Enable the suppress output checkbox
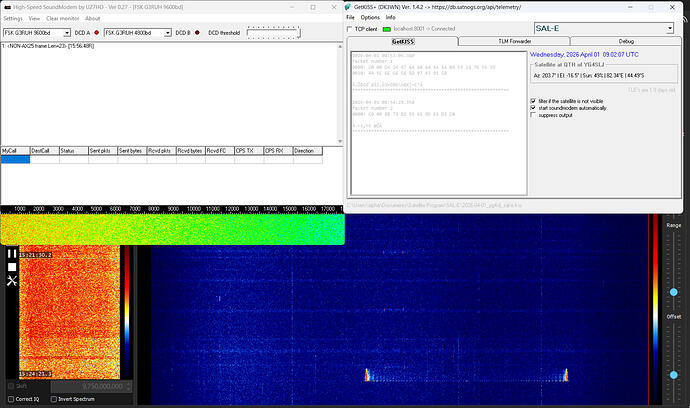This screenshot has width=690, height=408. pos(533,116)
